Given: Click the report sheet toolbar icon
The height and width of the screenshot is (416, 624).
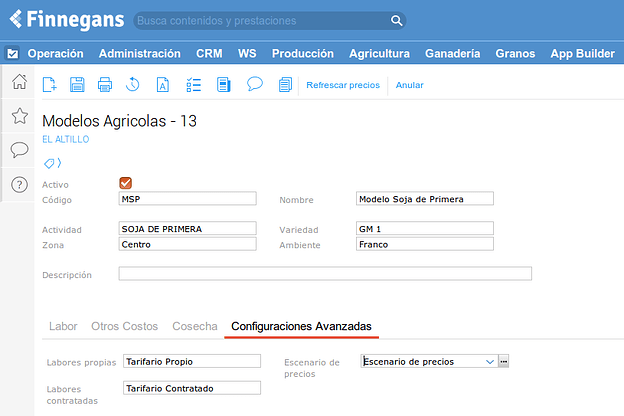Looking at the screenshot, I should tap(224, 84).
